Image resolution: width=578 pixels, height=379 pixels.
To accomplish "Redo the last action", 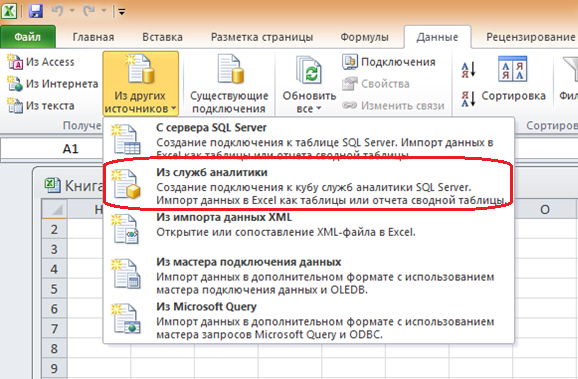I will [x=90, y=11].
